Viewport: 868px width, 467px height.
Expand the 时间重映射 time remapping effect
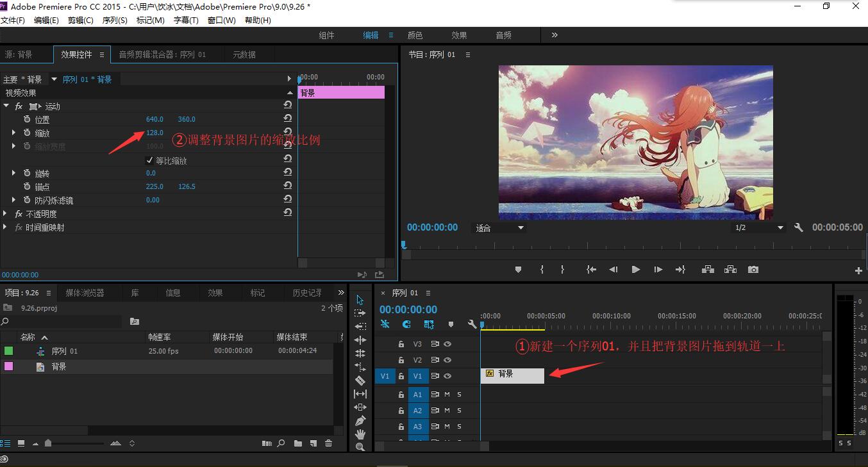5,227
